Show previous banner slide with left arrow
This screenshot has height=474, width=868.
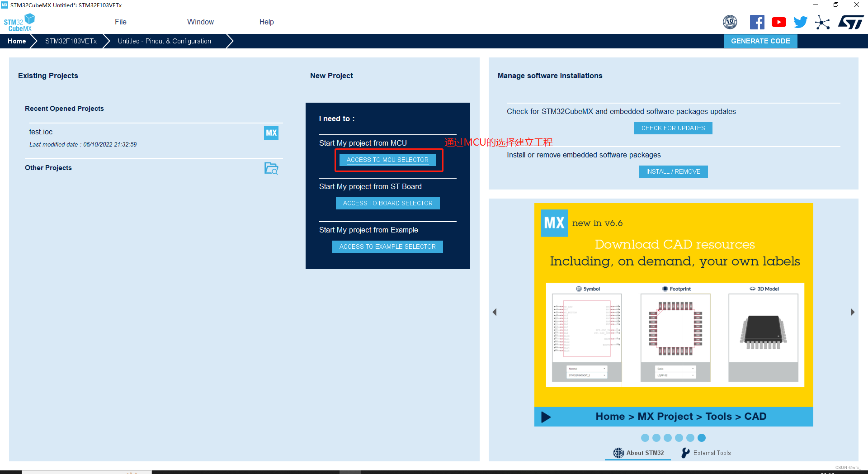[x=495, y=312]
